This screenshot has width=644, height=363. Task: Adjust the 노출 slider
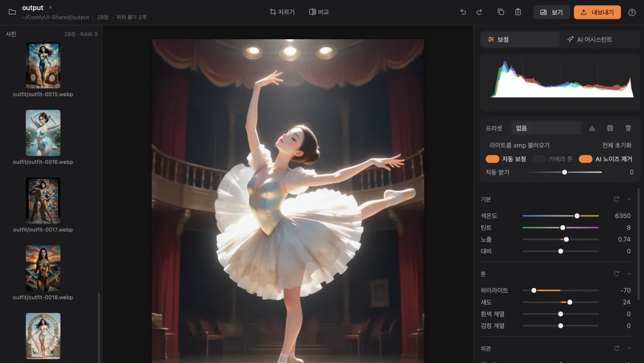point(560,239)
